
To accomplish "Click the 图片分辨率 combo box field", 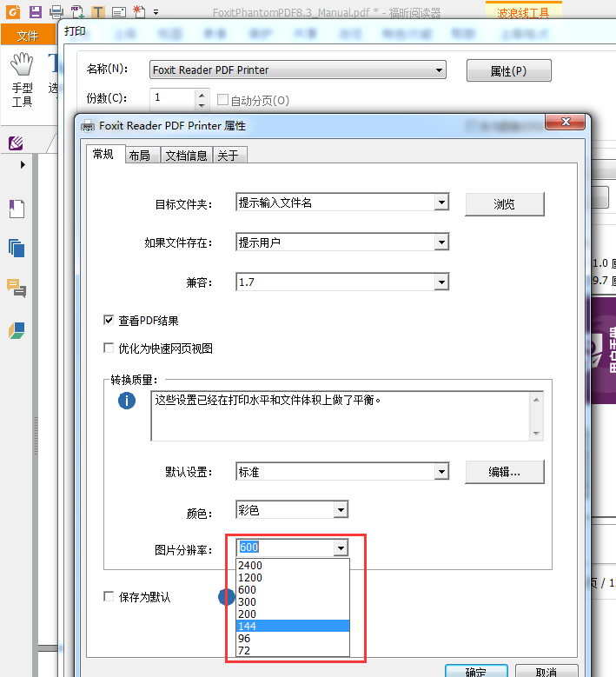I will [x=285, y=548].
